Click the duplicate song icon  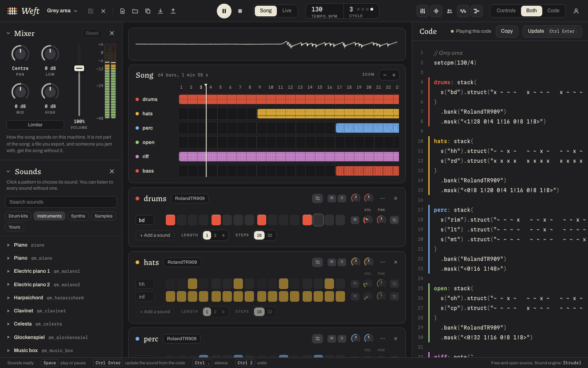click(148, 11)
